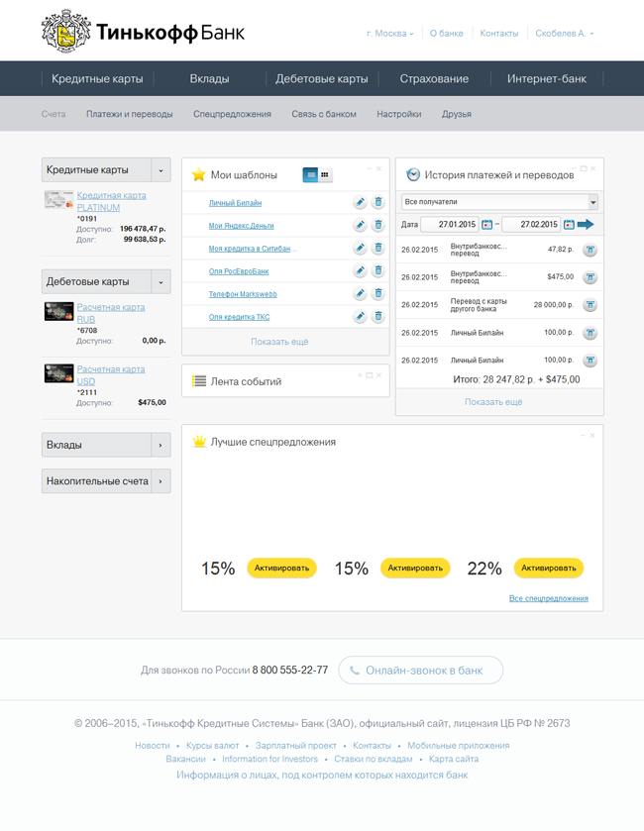Go to Настройки tab
Viewport: 644px width, 831px height.
[x=399, y=114]
